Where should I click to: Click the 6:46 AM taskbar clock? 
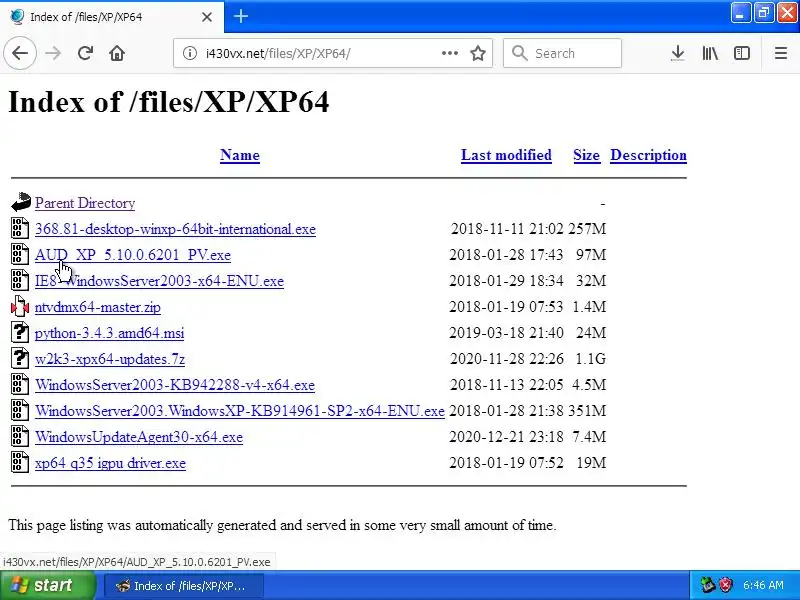pos(763,585)
